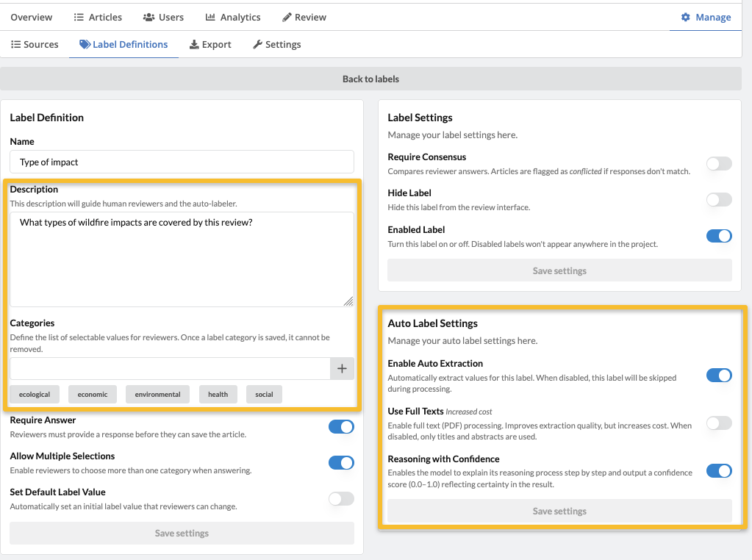The width and height of the screenshot is (752, 560).
Task: Disable the Enabled Label switch
Action: tap(719, 236)
